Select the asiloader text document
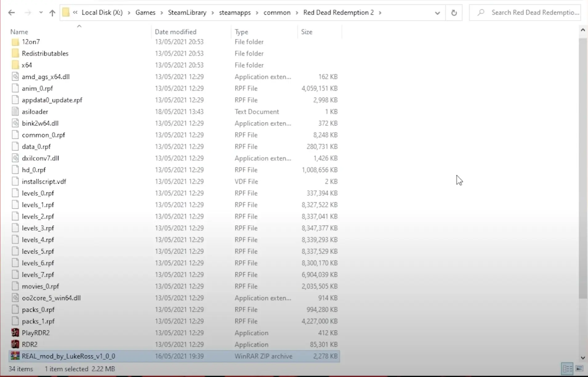The width and height of the screenshot is (588, 377). point(35,111)
